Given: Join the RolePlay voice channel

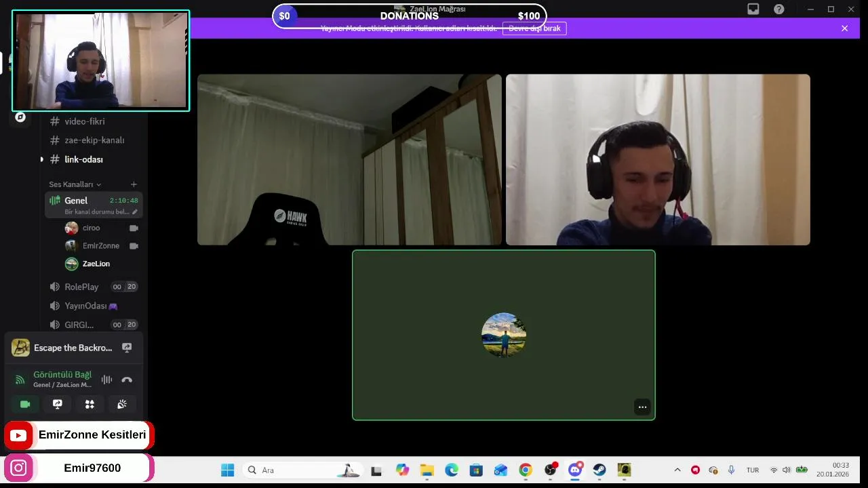Looking at the screenshot, I should pyautogui.click(x=94, y=287).
